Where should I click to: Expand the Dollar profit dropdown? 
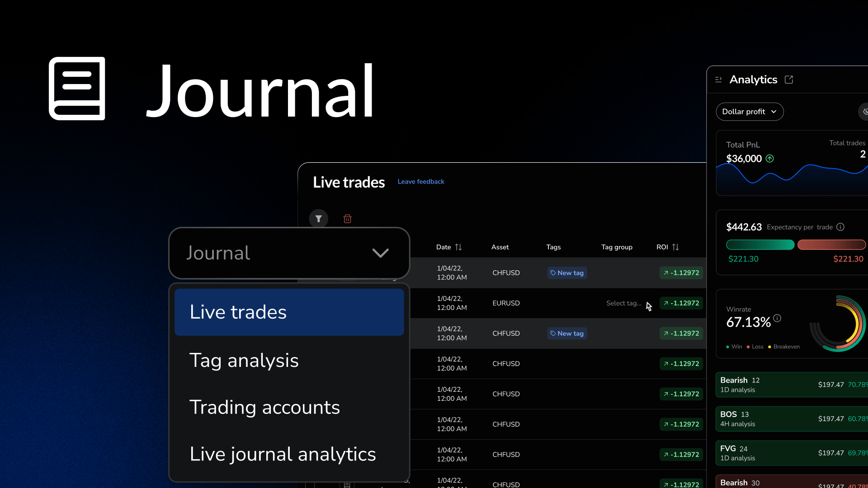click(x=749, y=112)
